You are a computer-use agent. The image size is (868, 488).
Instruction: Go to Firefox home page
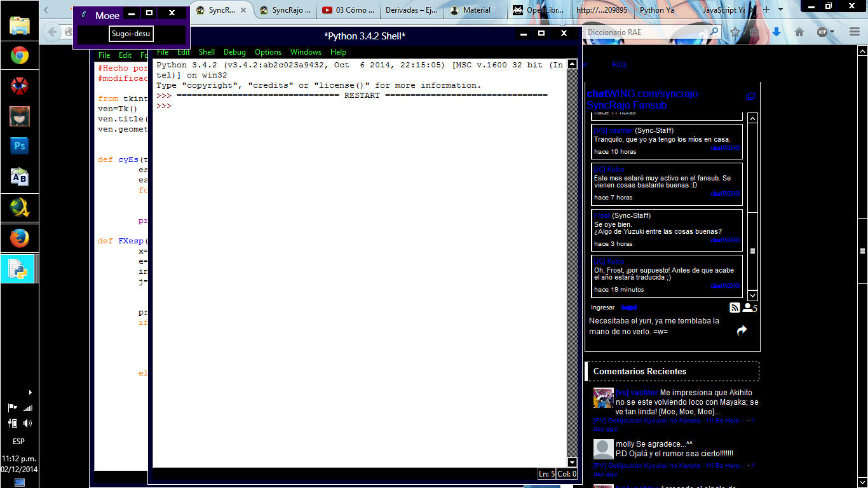click(x=799, y=32)
